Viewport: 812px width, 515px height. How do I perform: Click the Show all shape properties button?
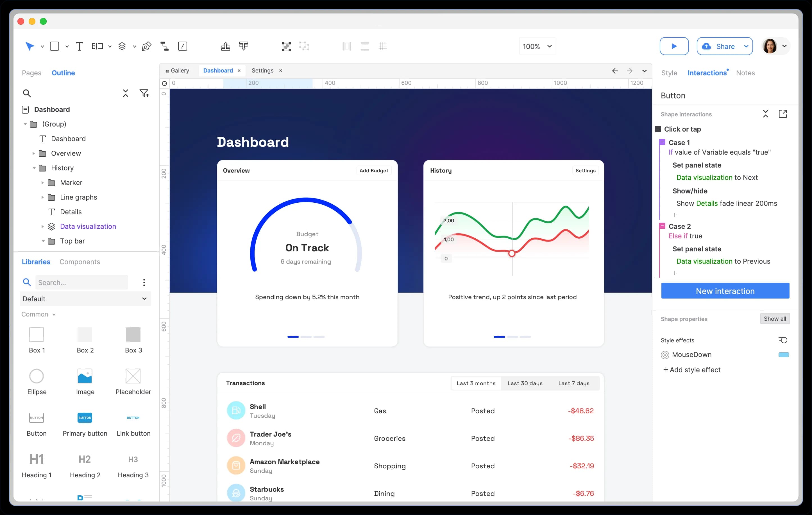tap(775, 319)
